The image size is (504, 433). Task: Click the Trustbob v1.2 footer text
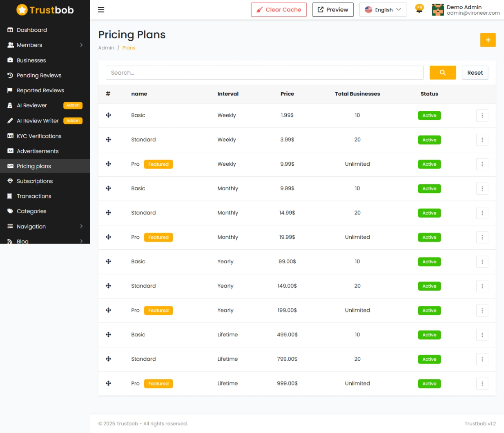[x=480, y=424]
